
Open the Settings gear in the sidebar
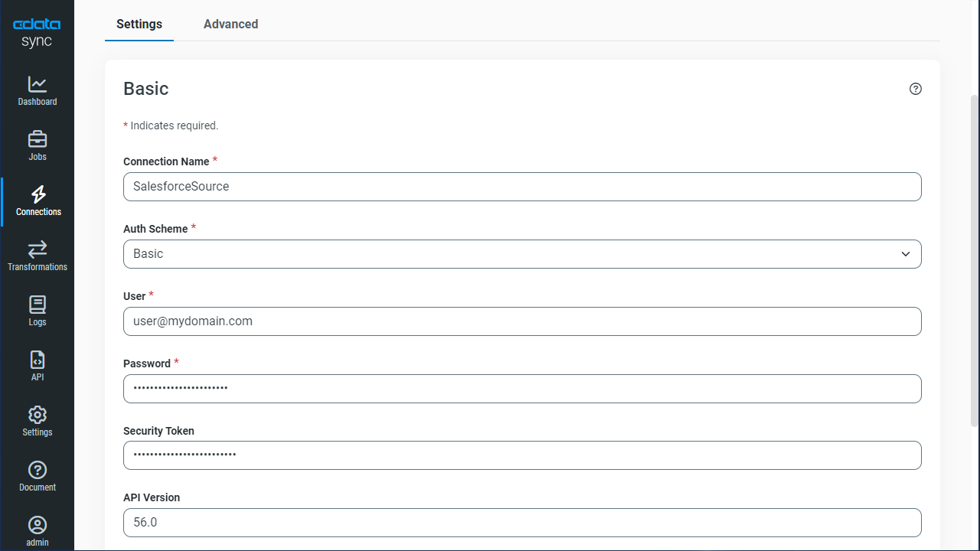click(37, 421)
